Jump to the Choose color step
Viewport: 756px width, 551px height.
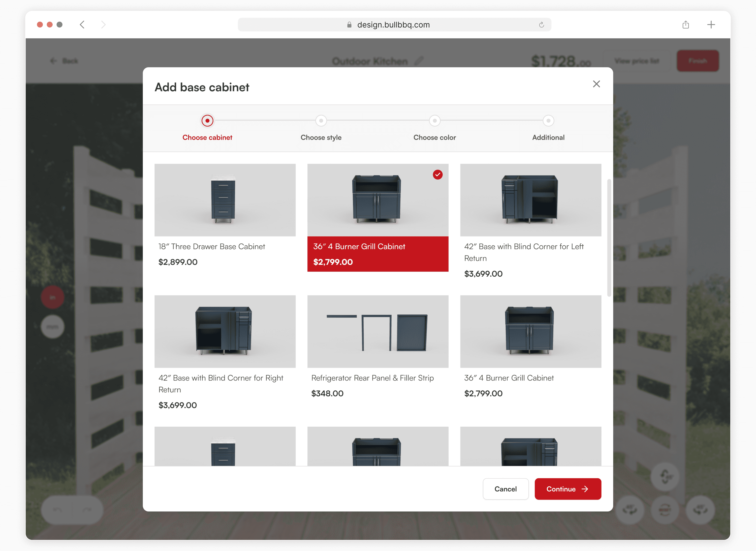click(434, 120)
